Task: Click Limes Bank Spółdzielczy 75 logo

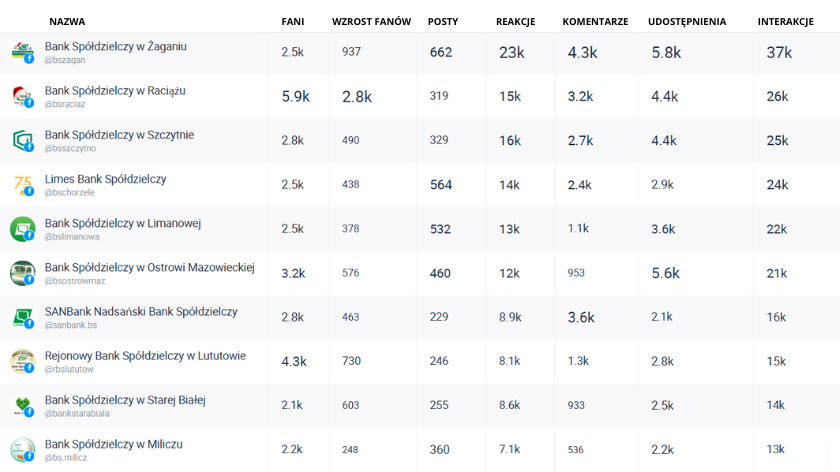Action: coord(22,184)
